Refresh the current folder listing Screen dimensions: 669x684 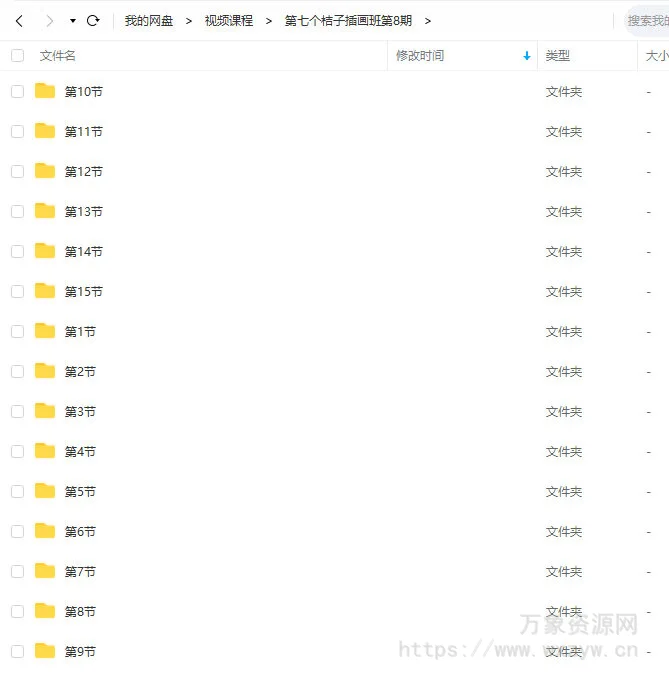point(93,21)
